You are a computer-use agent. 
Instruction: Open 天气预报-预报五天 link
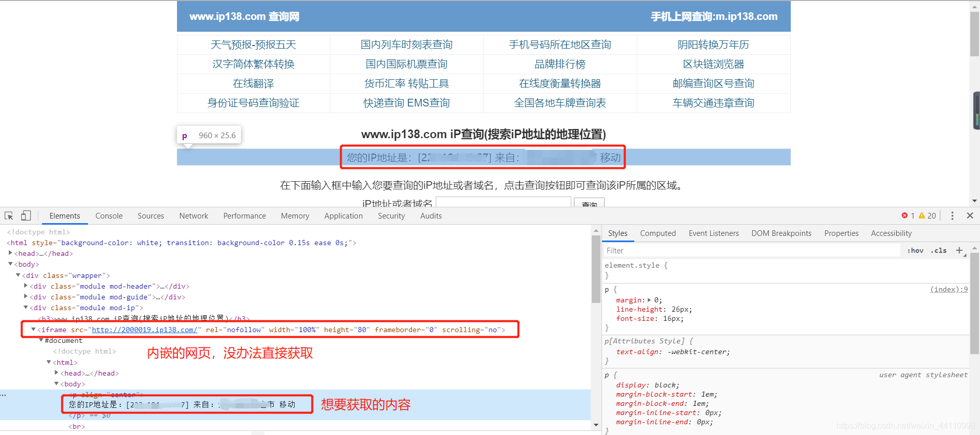click(x=253, y=45)
